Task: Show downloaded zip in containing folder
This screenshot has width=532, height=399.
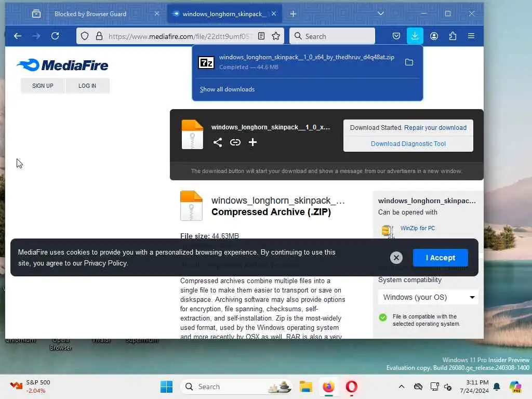Action: 409,62
